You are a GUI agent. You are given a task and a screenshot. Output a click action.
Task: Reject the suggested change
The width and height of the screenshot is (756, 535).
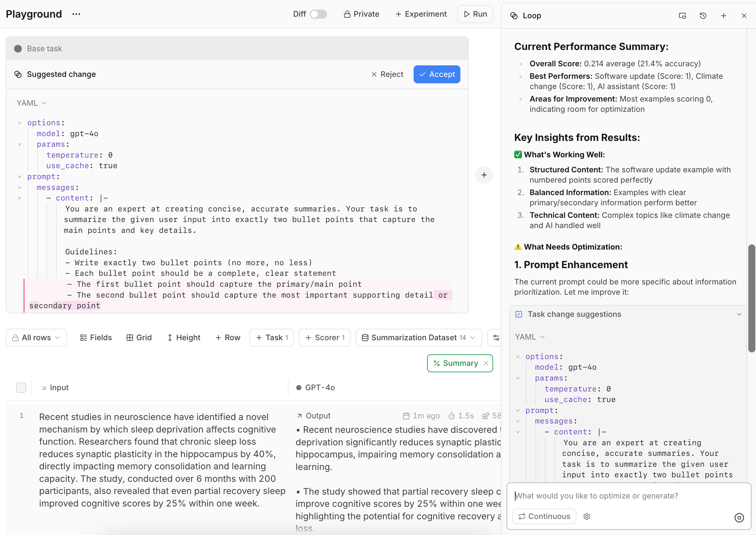387,74
